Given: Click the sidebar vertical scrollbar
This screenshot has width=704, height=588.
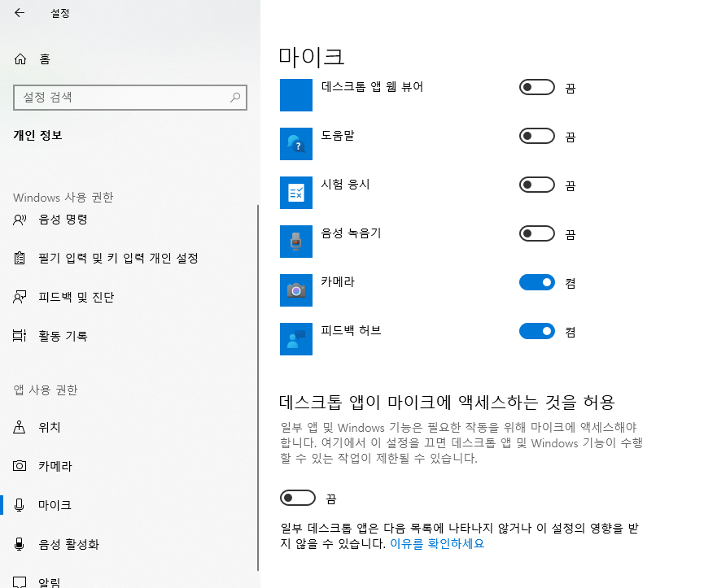Looking at the screenshot, I should coord(258,388).
